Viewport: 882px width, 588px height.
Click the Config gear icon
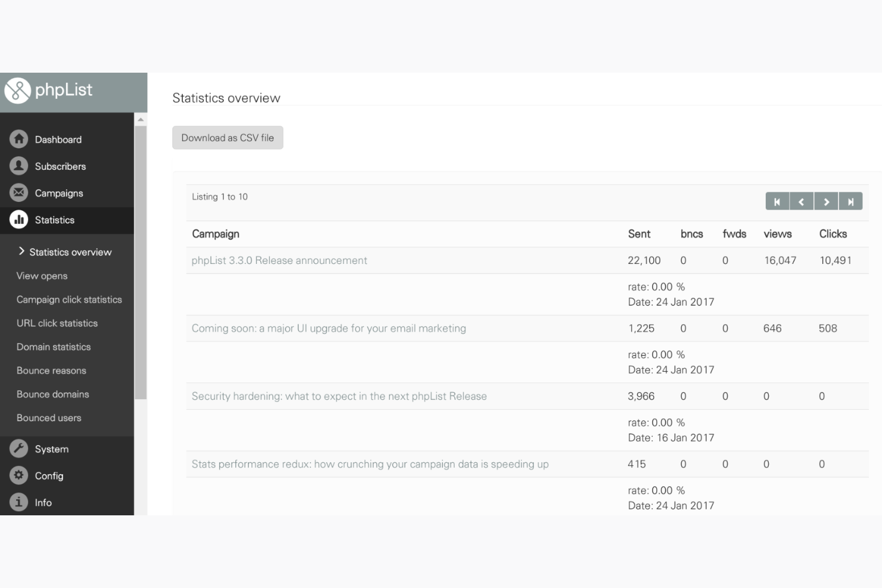[x=19, y=475]
